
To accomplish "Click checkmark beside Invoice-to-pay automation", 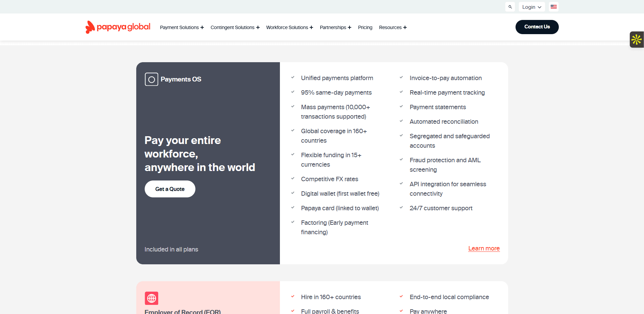I will (x=401, y=78).
